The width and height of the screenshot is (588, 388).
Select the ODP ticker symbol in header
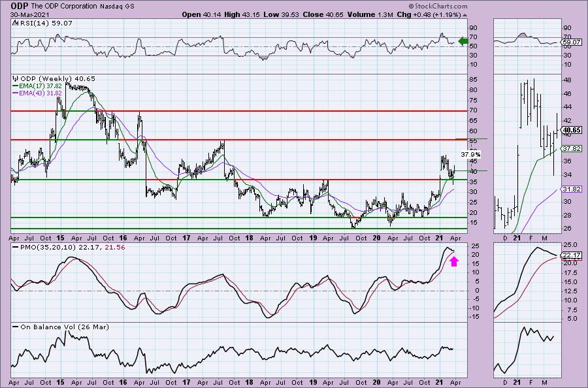tap(18, 6)
